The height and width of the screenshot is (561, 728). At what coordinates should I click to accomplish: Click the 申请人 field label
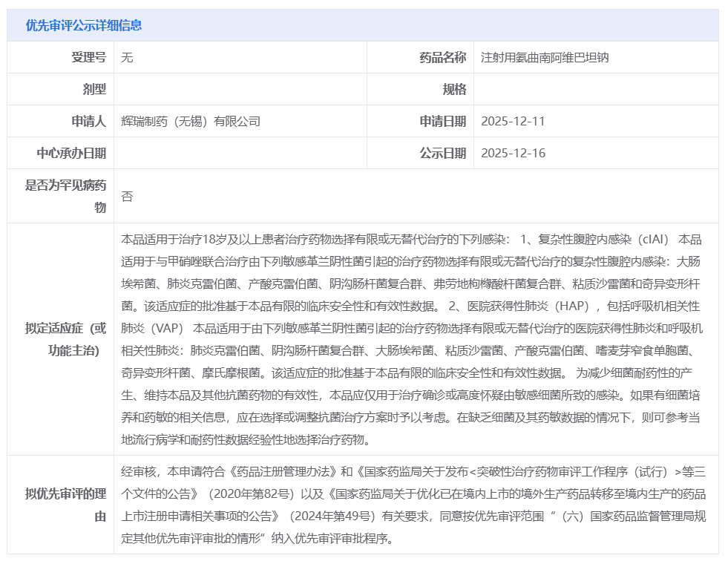[88, 121]
